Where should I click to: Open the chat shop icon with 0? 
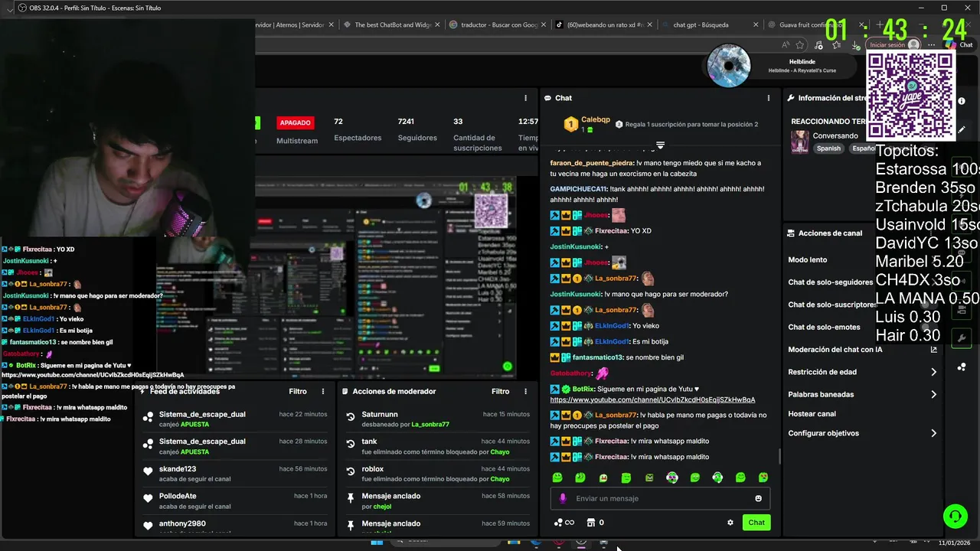596,523
